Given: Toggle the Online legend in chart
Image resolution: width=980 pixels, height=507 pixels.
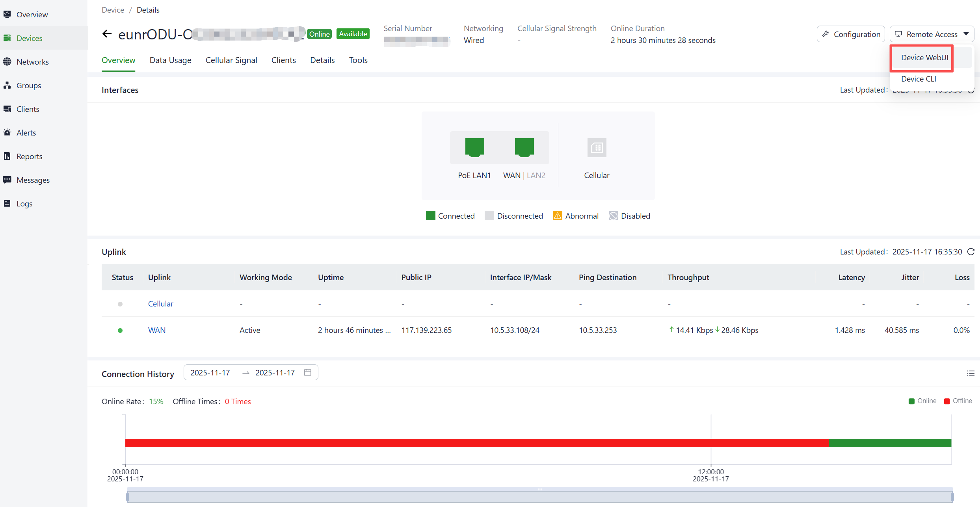Looking at the screenshot, I should click(x=922, y=401).
